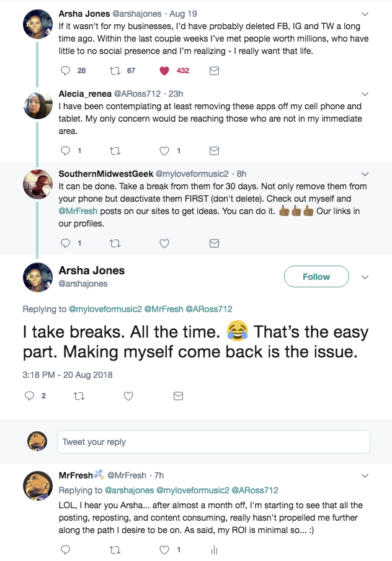Unlike the tweet with 432 likes

pyautogui.click(x=164, y=71)
